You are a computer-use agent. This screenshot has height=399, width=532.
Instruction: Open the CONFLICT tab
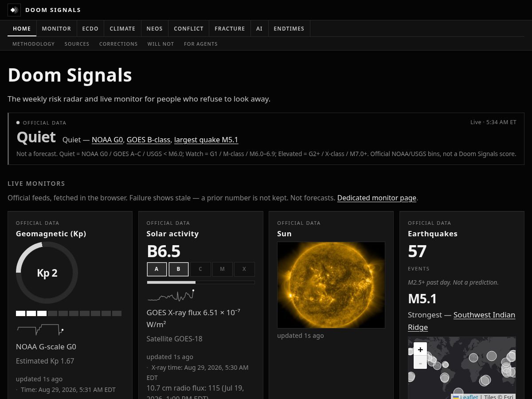(189, 28)
